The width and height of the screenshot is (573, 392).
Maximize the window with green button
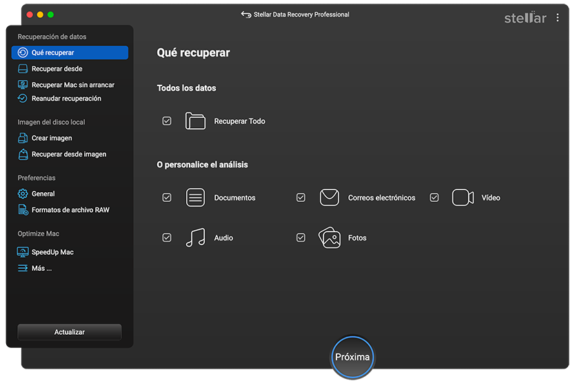51,14
